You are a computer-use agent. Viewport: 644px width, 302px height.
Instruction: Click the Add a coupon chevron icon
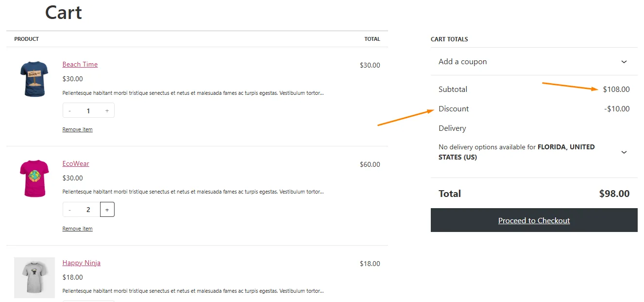pyautogui.click(x=624, y=62)
